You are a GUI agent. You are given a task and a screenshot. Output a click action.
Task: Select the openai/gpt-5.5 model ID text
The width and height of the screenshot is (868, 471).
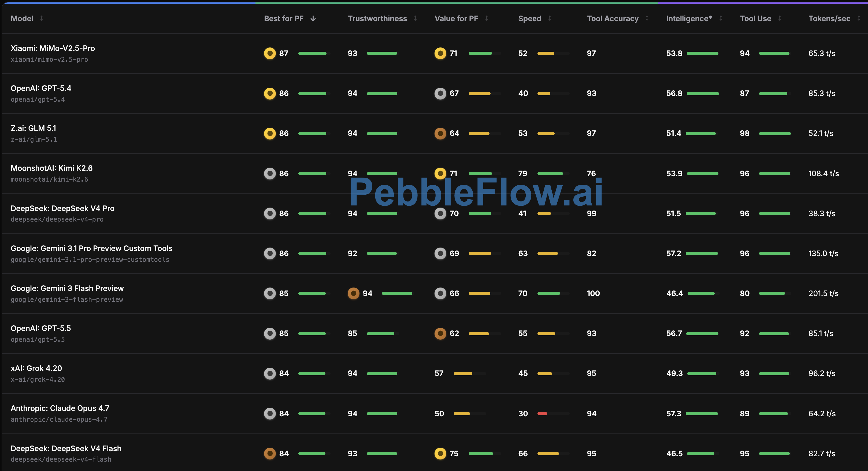38,340
